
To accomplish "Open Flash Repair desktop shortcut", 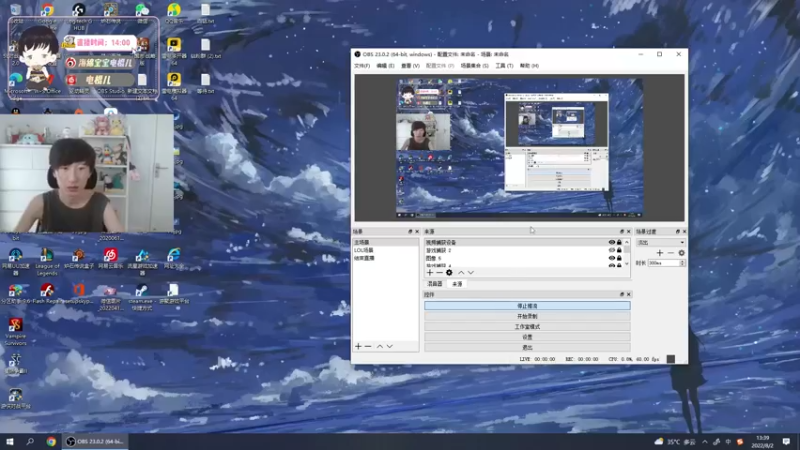I will pyautogui.click(x=47, y=295).
